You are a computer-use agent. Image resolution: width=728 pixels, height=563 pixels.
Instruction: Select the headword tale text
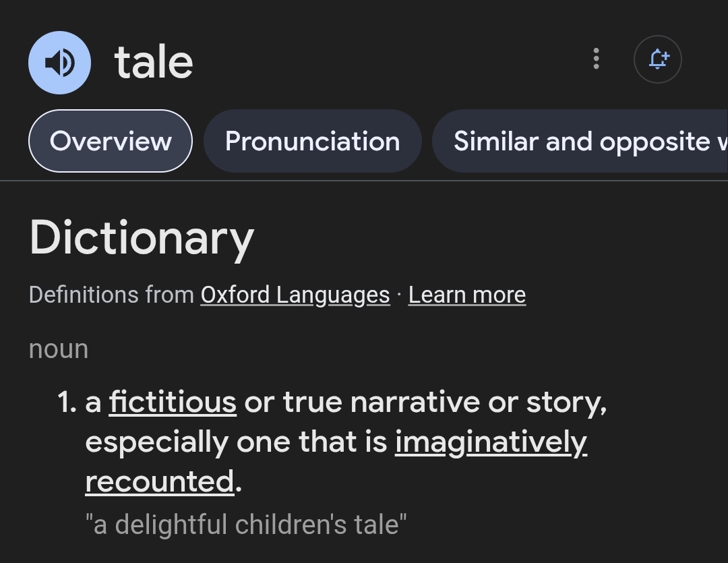click(x=154, y=63)
